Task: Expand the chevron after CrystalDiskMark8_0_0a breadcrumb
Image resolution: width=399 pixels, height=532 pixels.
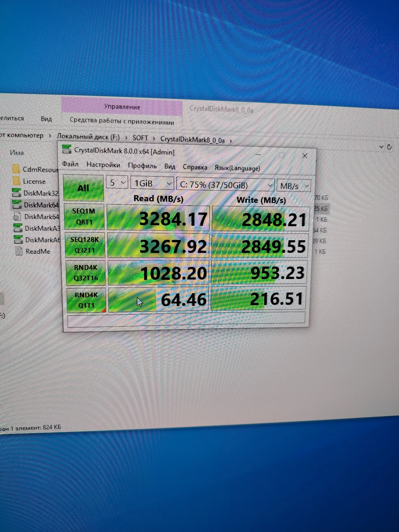Action: (x=231, y=141)
